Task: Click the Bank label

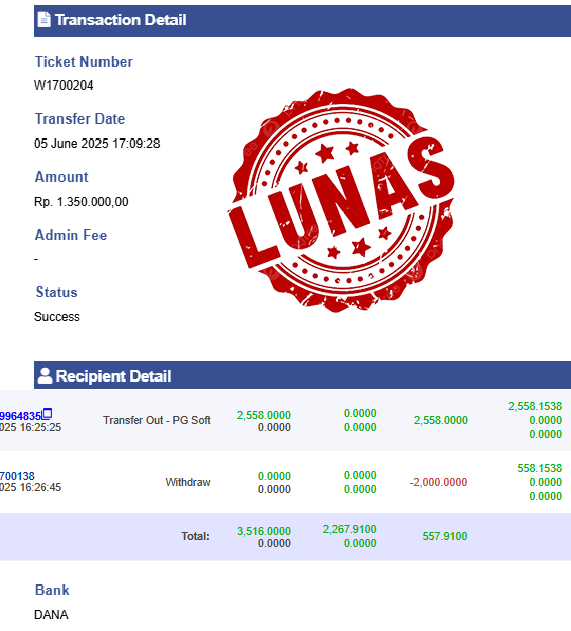Action: 52,590
